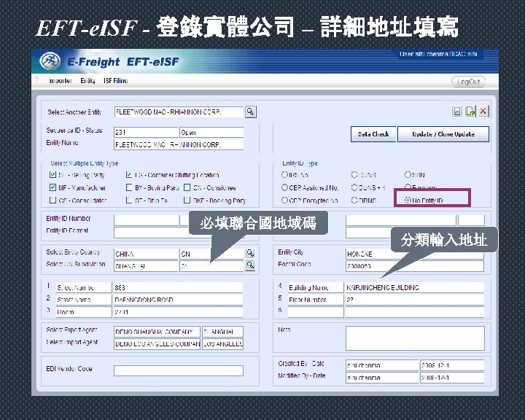Click Update / Clone Update button
This screenshot has height=420, width=525.
pyautogui.click(x=443, y=134)
